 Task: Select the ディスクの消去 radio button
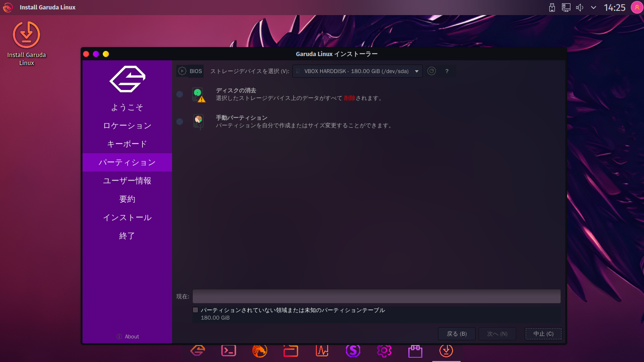pos(180,94)
